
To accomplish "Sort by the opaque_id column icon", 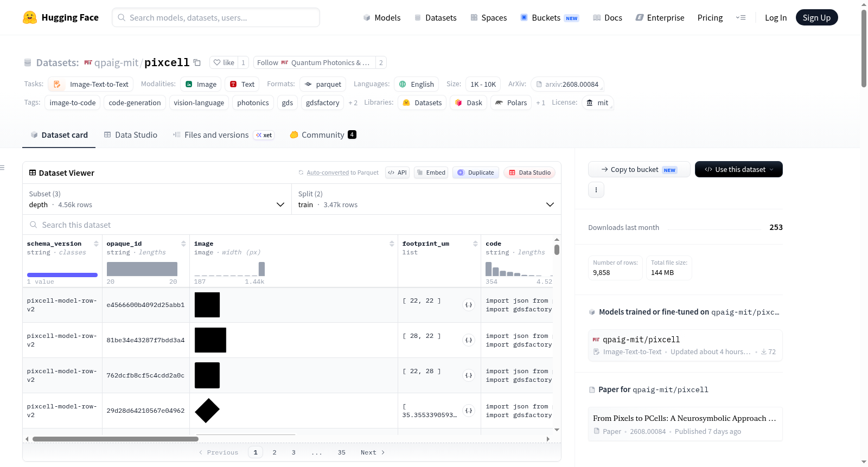I will [x=183, y=244].
